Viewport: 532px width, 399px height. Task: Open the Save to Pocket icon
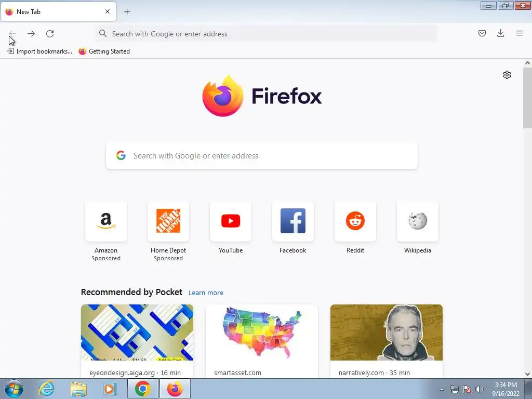point(482,33)
